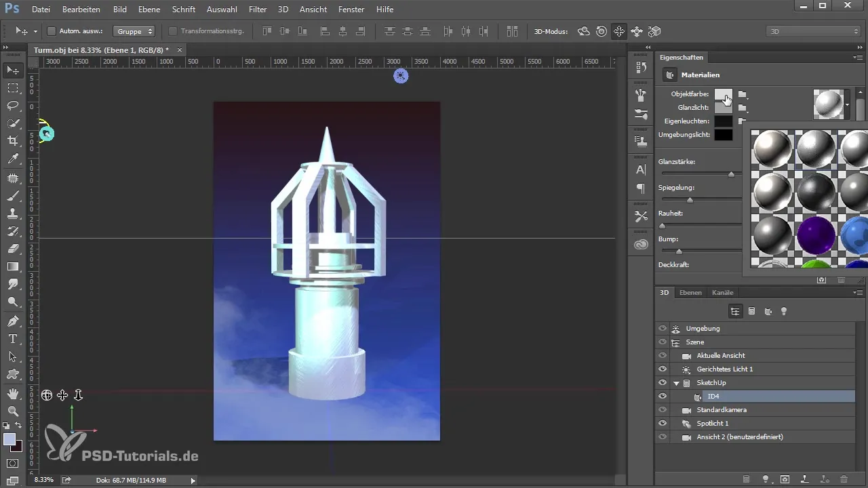Select the Gradient tool
Screen dimensions: 868x488
[13, 266]
